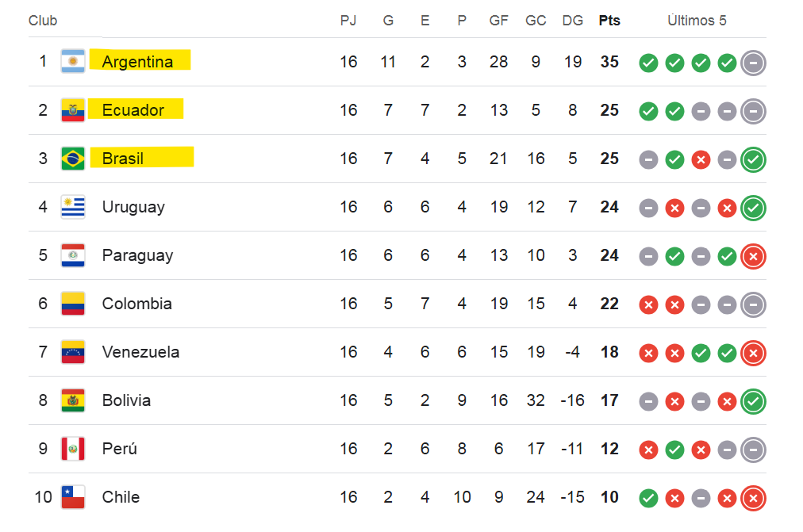Image resolution: width=803 pixels, height=532 pixels.
Task: Select Bolivia's latest match win icon
Action: coord(753,401)
